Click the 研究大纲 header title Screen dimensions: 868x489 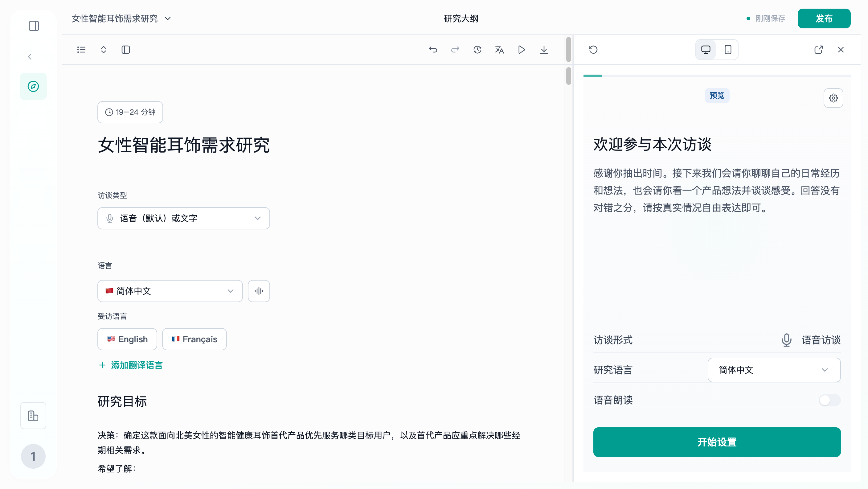461,18
